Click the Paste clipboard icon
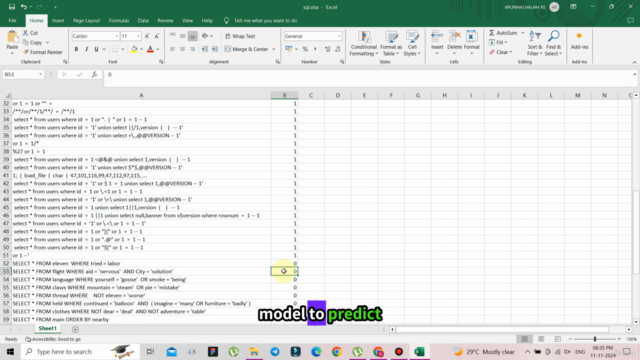Screen dimensions: 640x360 tap(12, 37)
